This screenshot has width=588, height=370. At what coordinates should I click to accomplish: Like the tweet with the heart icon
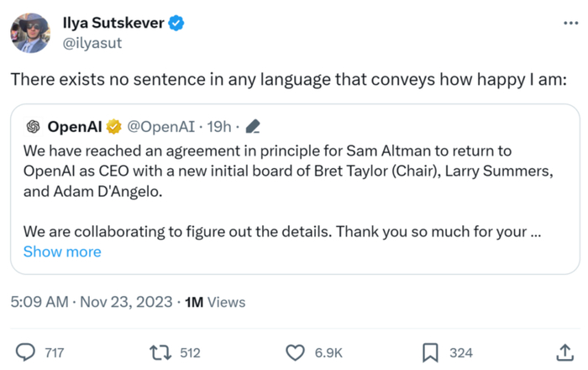click(295, 352)
